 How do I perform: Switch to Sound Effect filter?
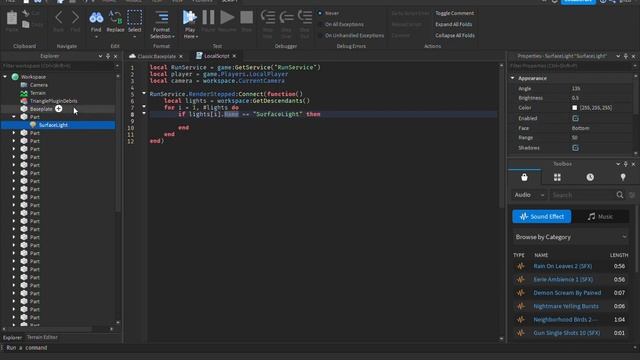click(x=542, y=216)
